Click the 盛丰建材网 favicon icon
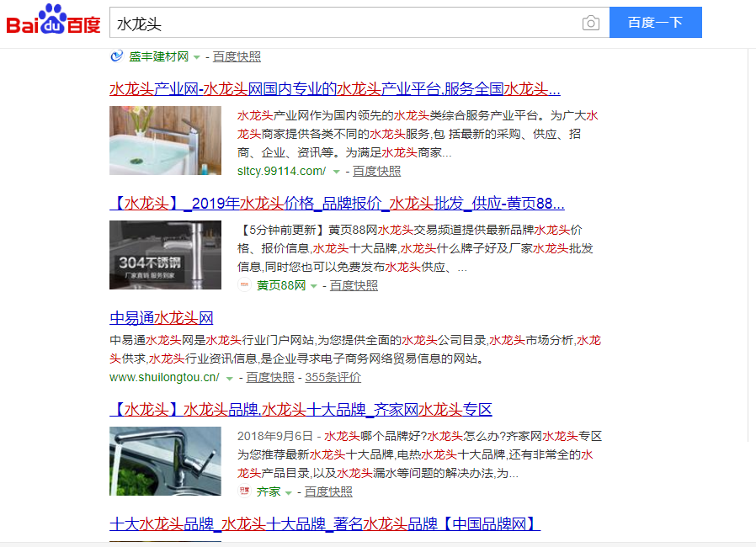 [x=117, y=56]
